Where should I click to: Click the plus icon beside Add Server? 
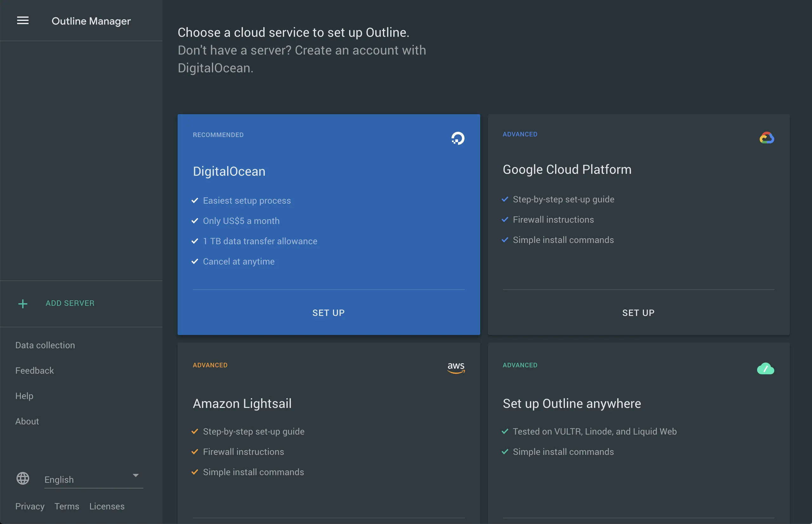(23, 304)
